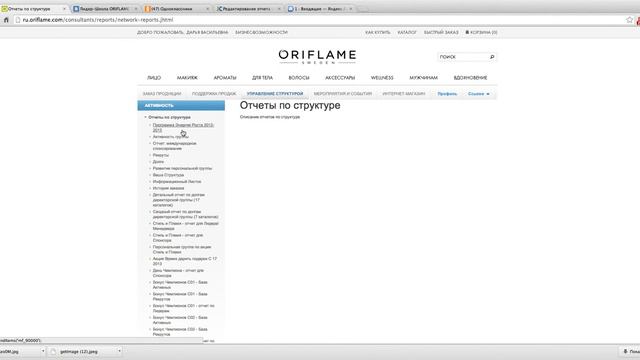Select the Управление структурой section
The width and height of the screenshot is (640, 360).
[x=275, y=94]
